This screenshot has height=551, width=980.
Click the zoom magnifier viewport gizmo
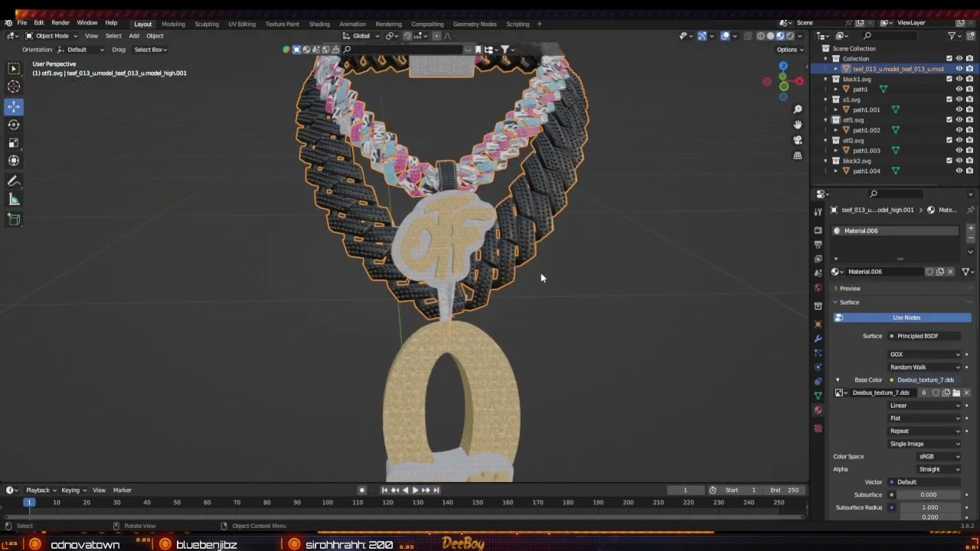tap(798, 109)
